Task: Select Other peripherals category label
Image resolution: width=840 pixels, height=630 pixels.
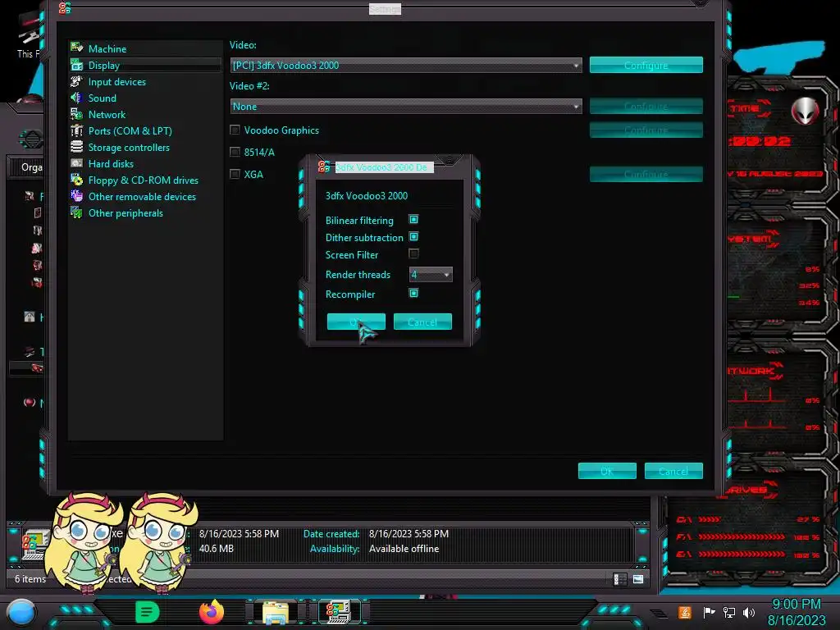Action: point(126,213)
